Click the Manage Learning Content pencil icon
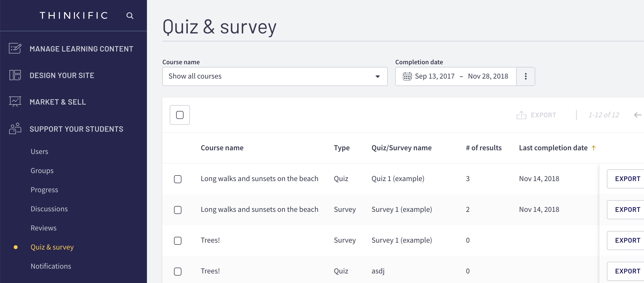Screen dimensions: 644x283 pyautogui.click(x=15, y=49)
